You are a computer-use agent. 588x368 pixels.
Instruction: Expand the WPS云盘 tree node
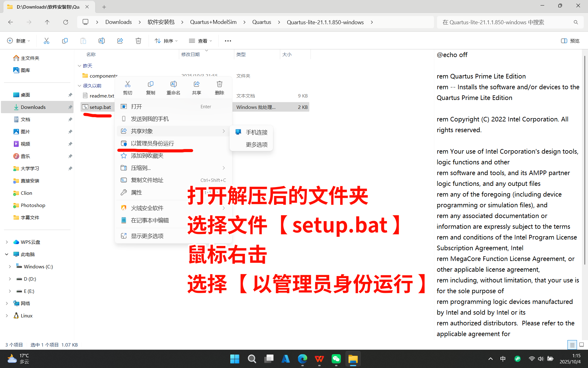point(7,242)
